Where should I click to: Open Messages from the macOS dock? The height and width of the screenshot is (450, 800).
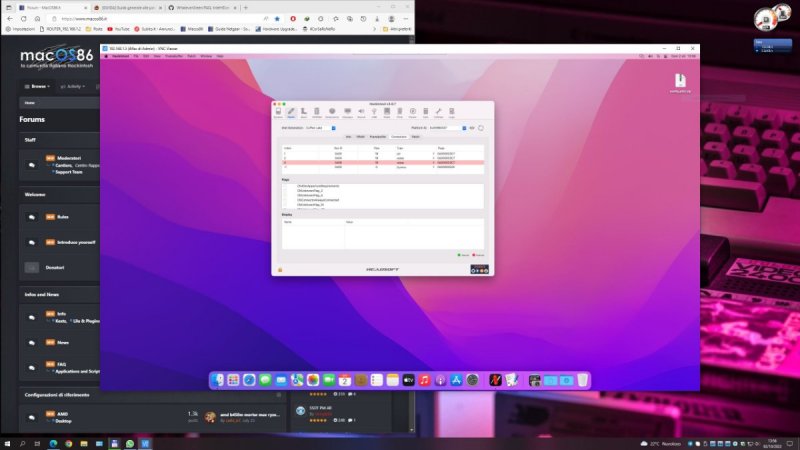pyautogui.click(x=265, y=380)
